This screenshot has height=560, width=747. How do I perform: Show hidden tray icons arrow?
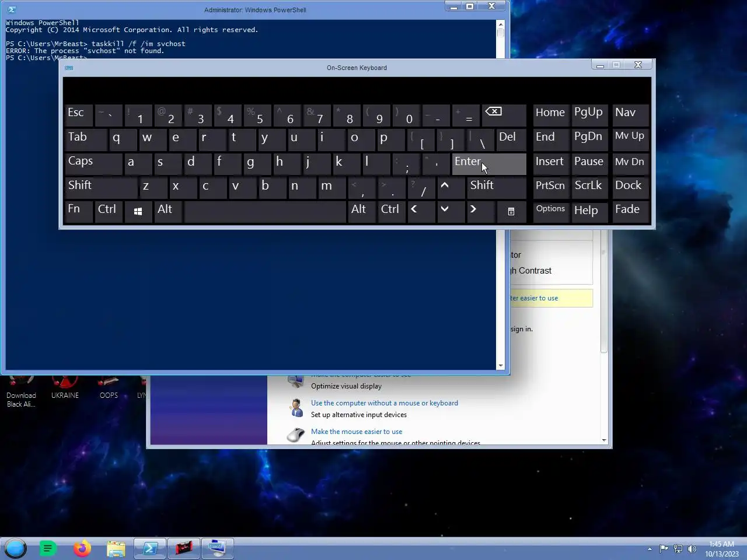[650, 548]
